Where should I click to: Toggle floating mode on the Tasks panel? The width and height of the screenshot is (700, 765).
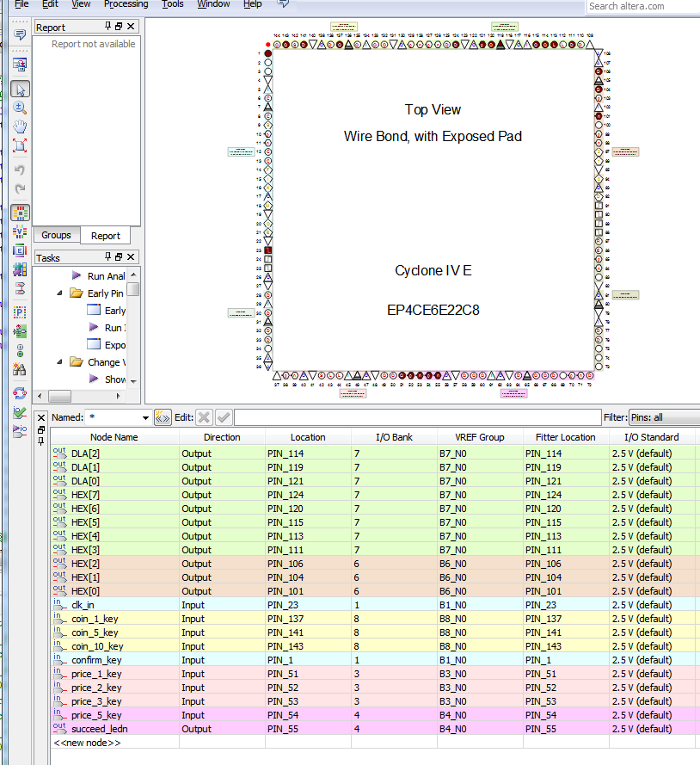click(118, 256)
